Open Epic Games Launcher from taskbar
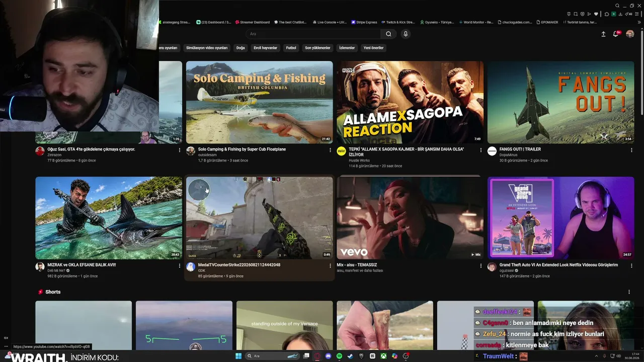 pyautogui.click(x=361, y=356)
